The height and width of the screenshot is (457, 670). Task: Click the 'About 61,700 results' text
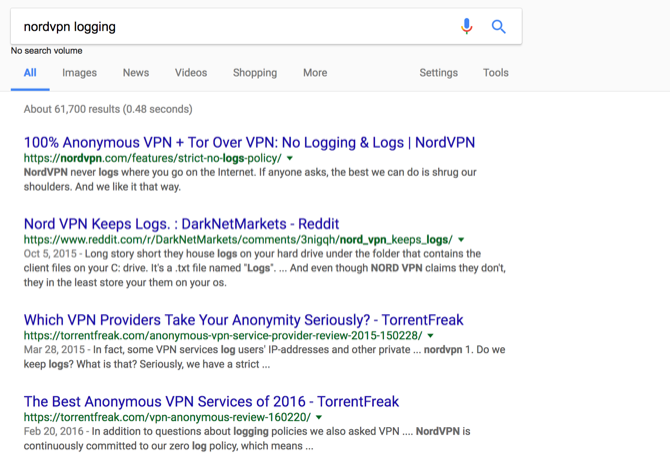pos(108,109)
